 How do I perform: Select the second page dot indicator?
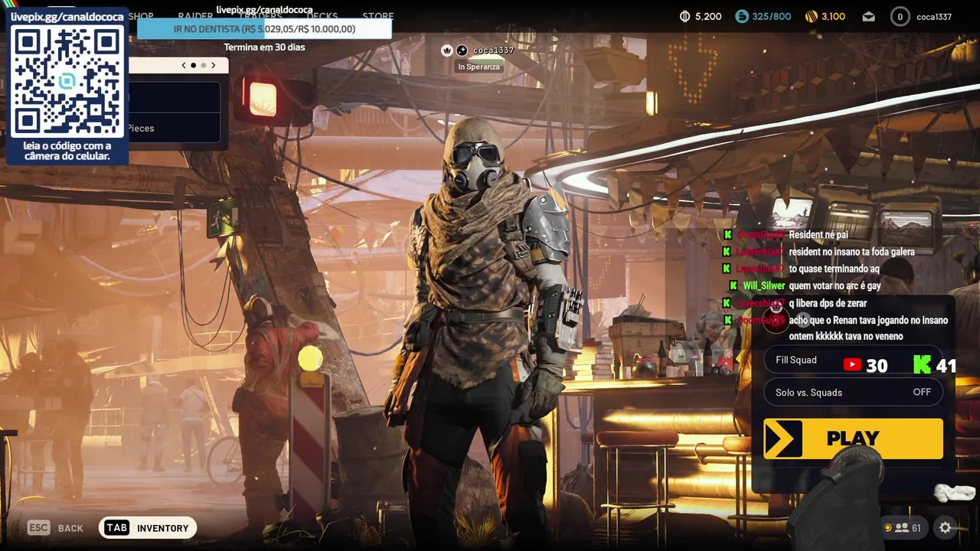pos(203,65)
